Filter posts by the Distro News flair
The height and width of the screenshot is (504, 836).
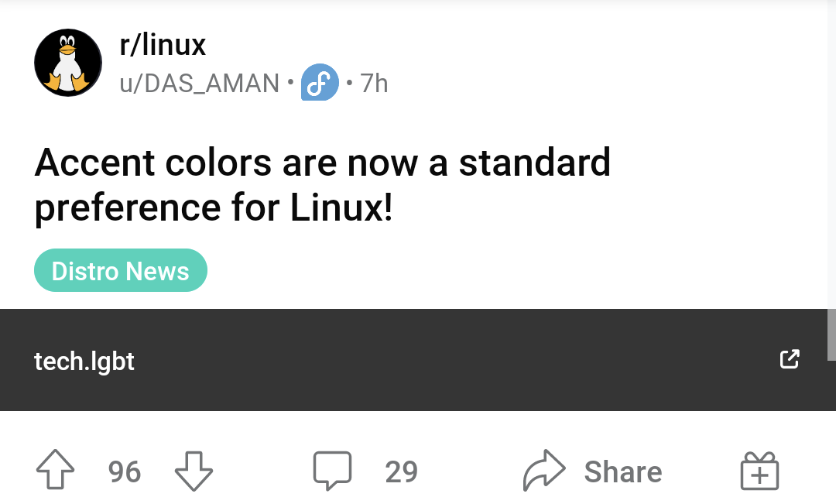click(x=120, y=270)
